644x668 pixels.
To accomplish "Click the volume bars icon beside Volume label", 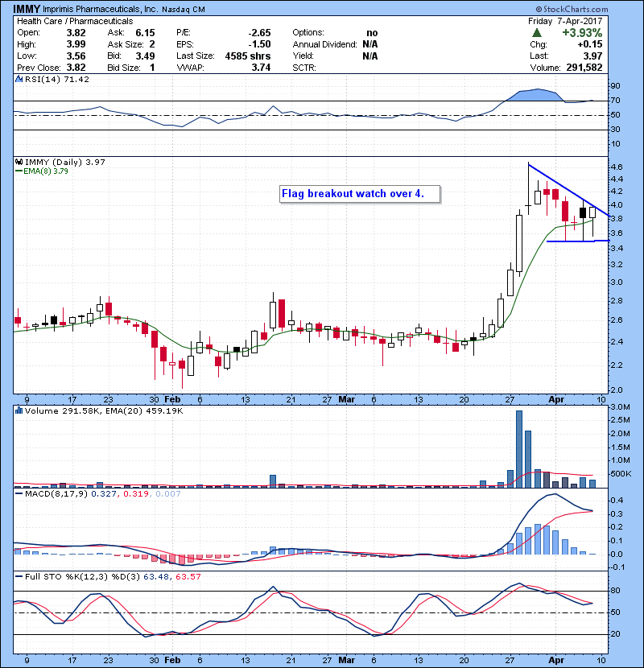I will coord(19,410).
